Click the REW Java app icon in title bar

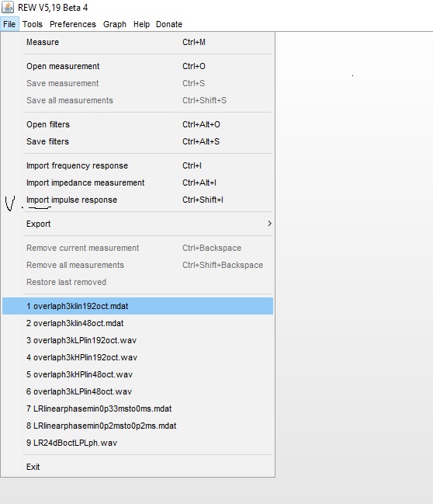[8, 7]
